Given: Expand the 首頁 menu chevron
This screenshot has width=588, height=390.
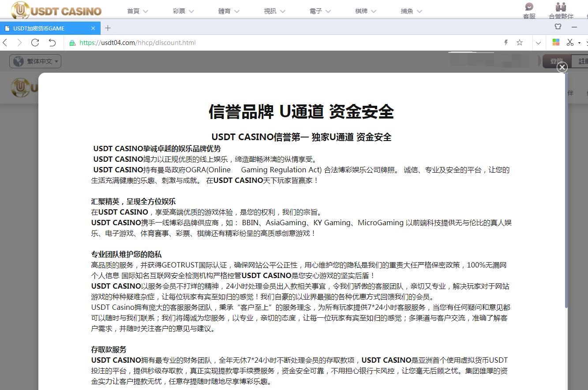Looking at the screenshot, I should [146, 11].
